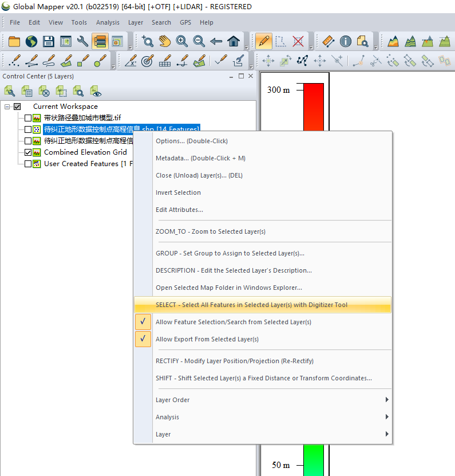Select Combined Elevation Grid layer name
This screenshot has width=455, height=476.
point(85,152)
